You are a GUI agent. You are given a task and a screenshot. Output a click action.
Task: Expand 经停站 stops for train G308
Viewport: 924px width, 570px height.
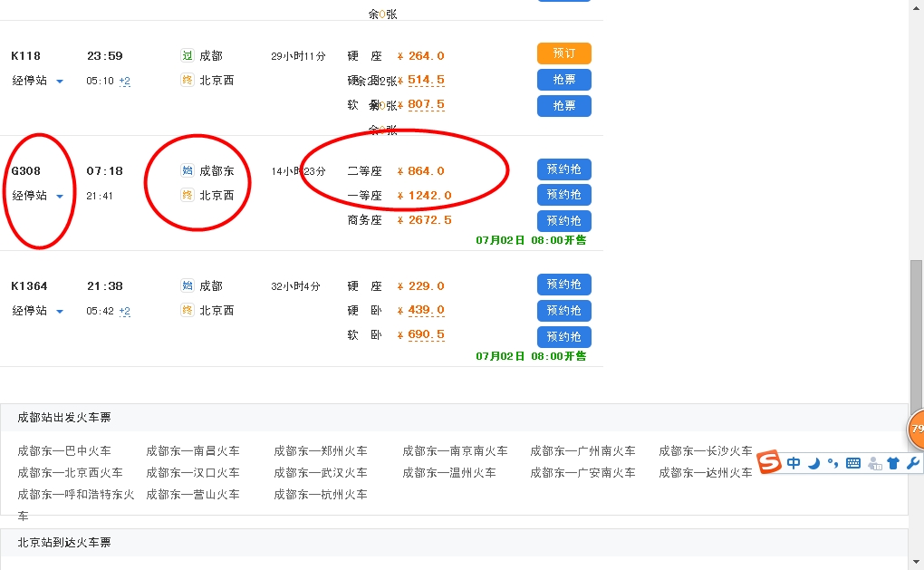point(37,196)
